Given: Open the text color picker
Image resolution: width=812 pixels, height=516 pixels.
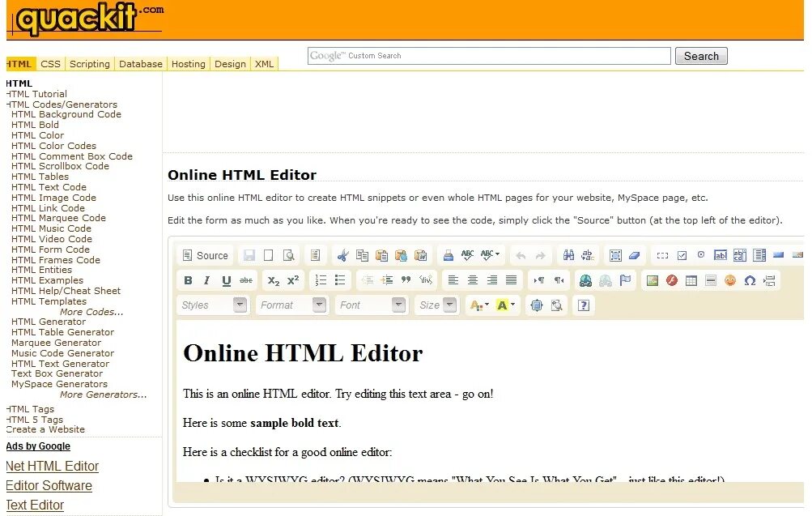Looking at the screenshot, I should coord(476,305).
